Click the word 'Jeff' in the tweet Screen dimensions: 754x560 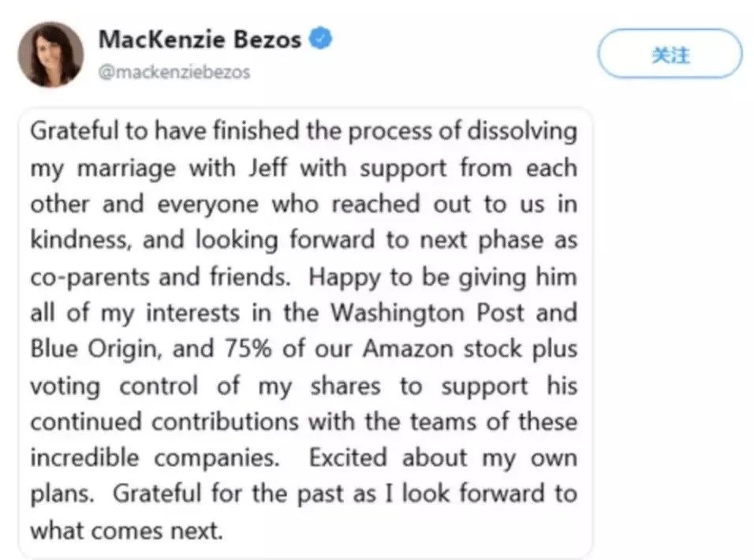click(x=268, y=168)
